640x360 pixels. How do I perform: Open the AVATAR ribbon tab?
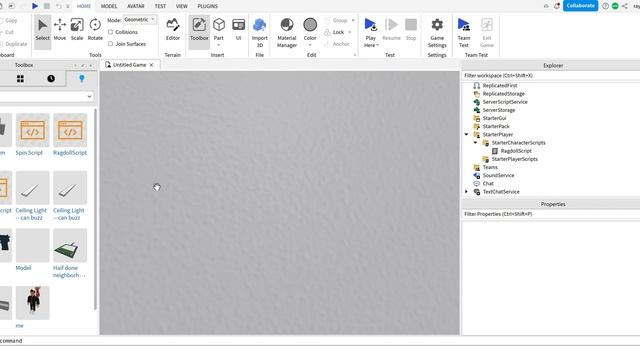tap(136, 6)
